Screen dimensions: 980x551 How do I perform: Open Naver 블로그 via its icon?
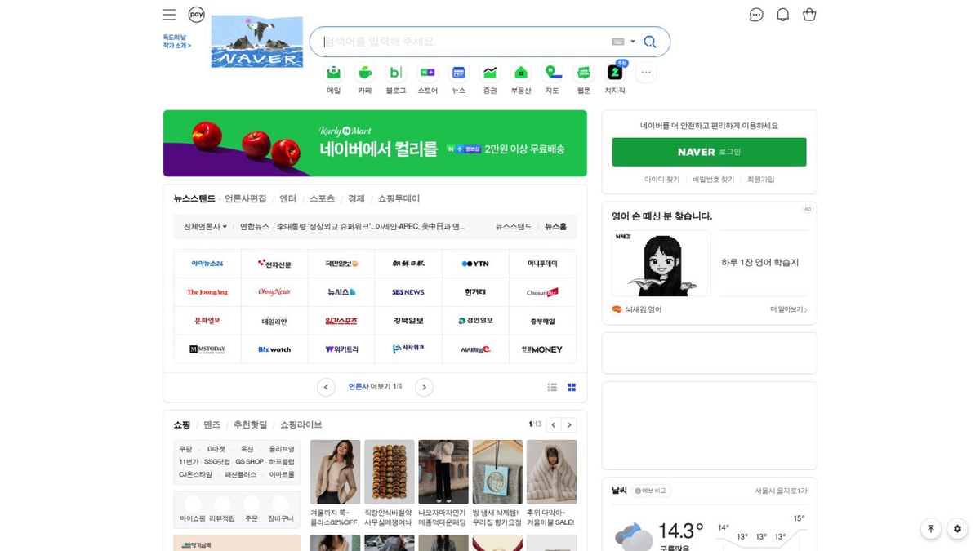click(396, 73)
